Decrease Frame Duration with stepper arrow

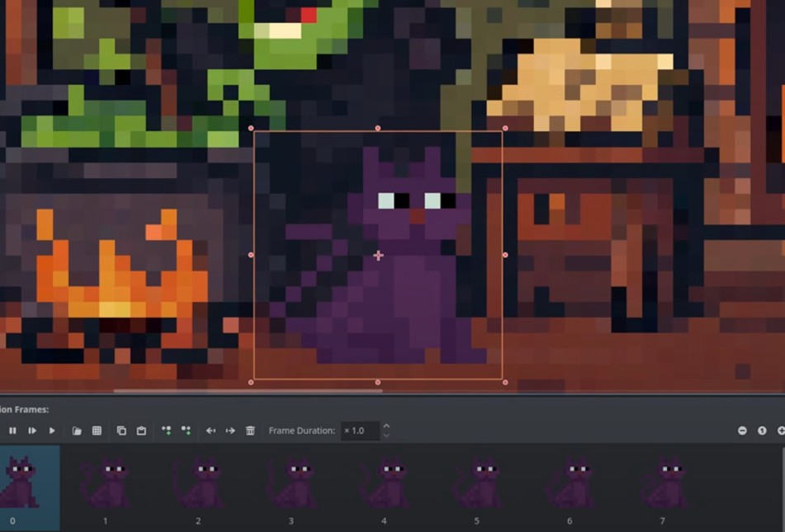(x=385, y=435)
